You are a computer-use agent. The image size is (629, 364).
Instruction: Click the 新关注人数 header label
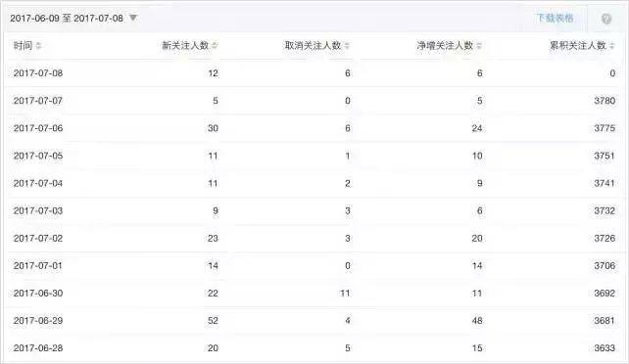185,45
